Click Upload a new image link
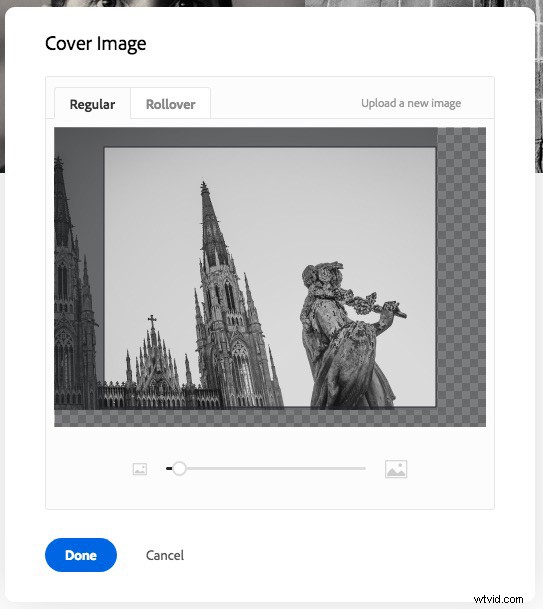This screenshot has width=543, height=609. [x=411, y=103]
